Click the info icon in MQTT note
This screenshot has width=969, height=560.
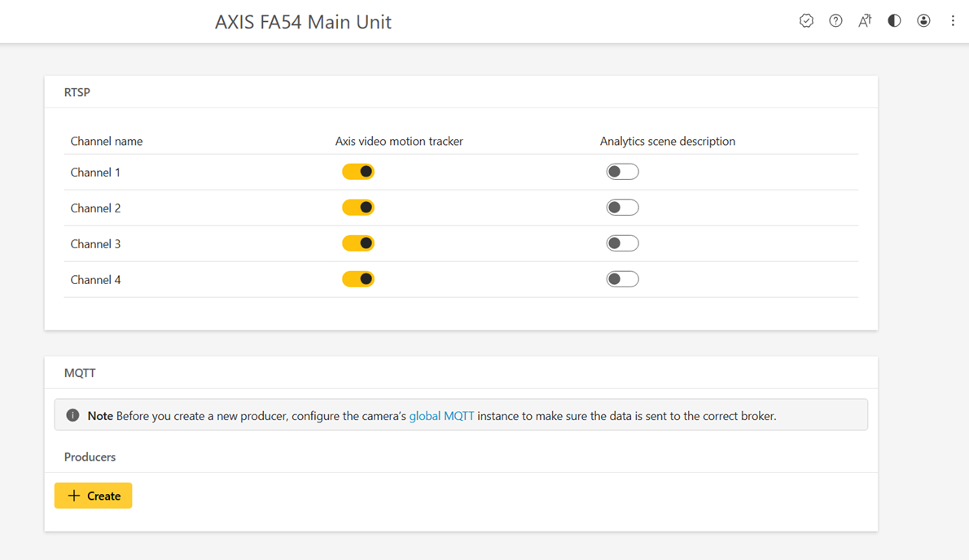pyautogui.click(x=73, y=415)
